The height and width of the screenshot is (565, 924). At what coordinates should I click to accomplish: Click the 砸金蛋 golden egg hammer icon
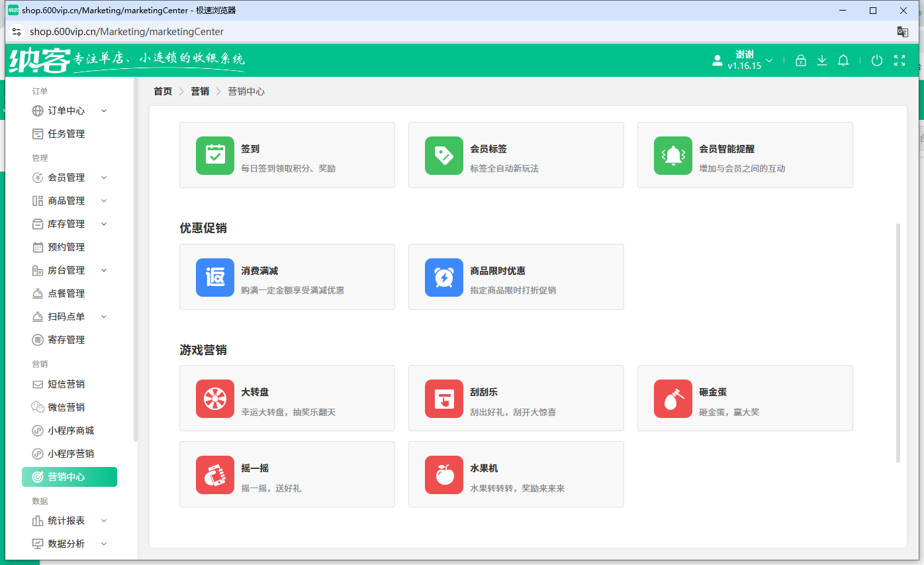tap(672, 398)
